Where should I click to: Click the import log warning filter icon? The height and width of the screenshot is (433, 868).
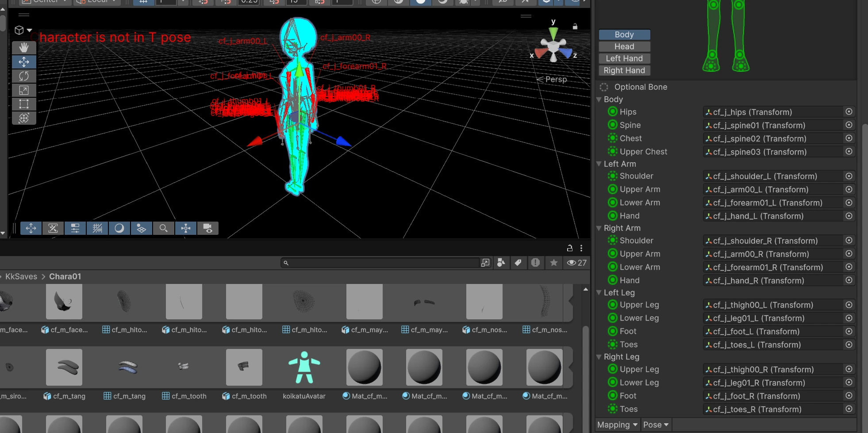[x=535, y=263]
